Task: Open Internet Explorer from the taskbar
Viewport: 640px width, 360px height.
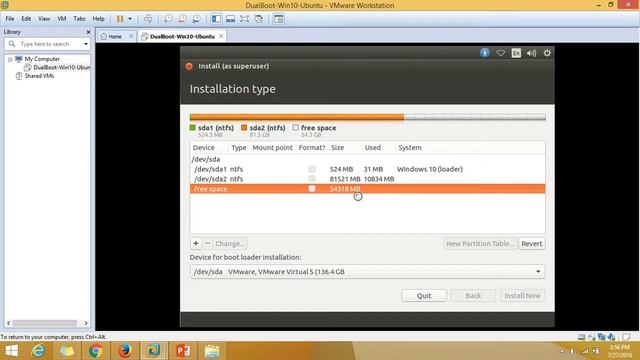Action: pyautogui.click(x=38, y=351)
